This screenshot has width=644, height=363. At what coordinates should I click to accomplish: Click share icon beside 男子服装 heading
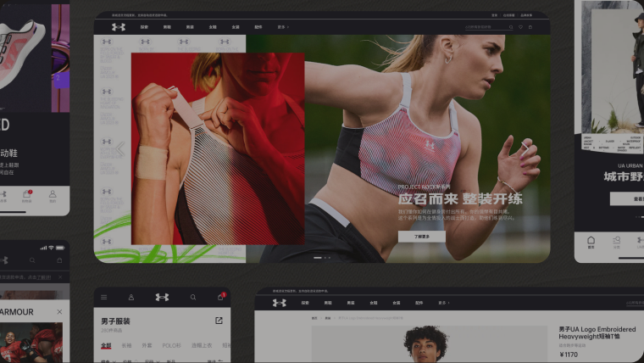coord(219,321)
